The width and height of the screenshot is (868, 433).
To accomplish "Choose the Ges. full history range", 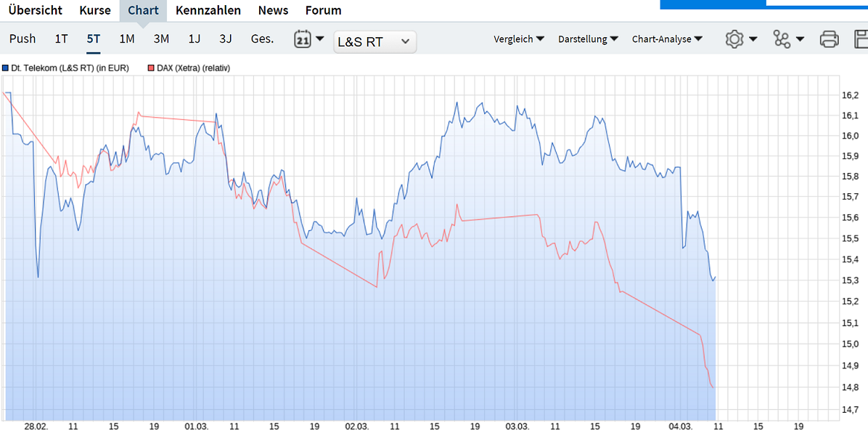I will pyautogui.click(x=263, y=39).
